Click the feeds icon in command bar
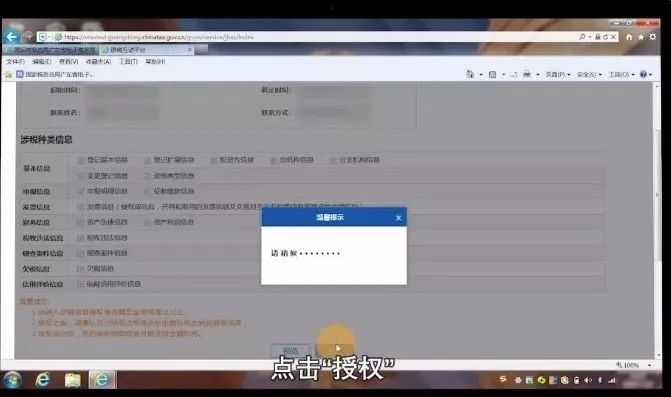The image size is (671, 397). [x=493, y=74]
